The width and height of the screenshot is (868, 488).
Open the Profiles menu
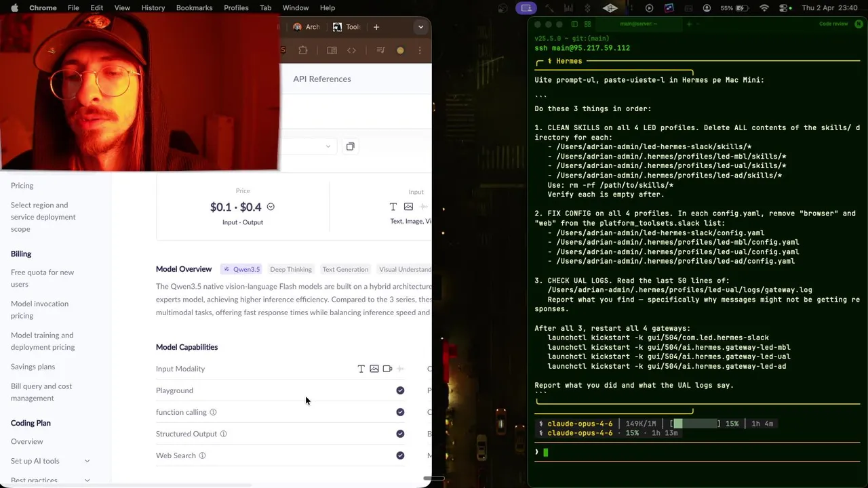coord(236,8)
